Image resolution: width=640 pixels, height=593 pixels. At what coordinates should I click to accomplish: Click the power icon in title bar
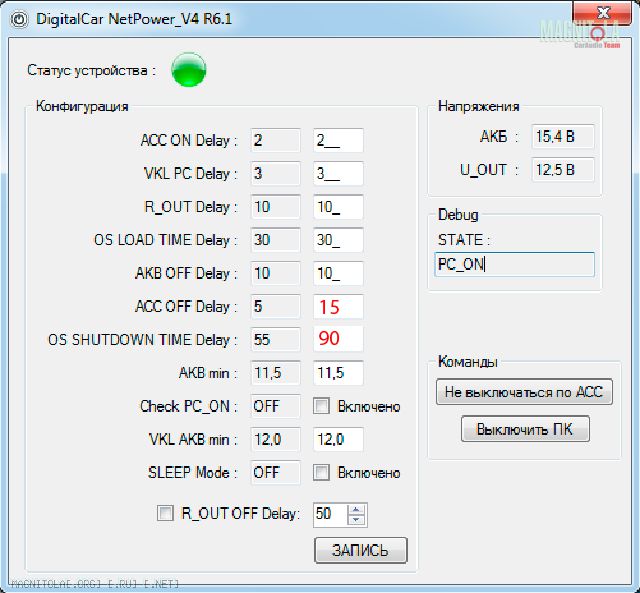19,19
